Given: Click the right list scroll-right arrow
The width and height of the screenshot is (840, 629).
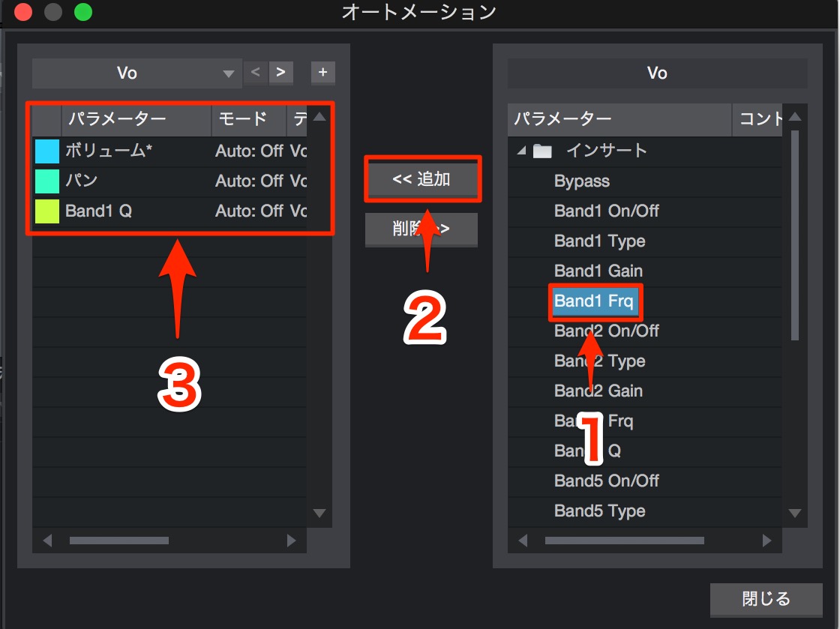Looking at the screenshot, I should [767, 541].
